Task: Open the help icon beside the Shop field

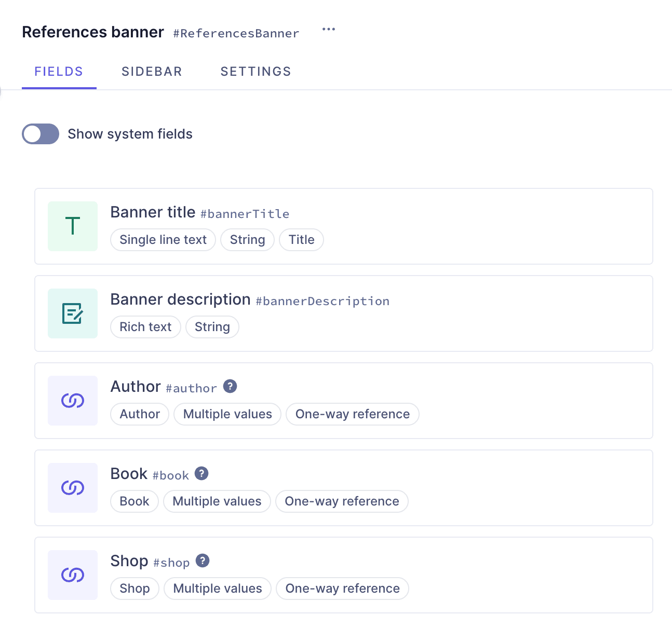Action: click(203, 560)
